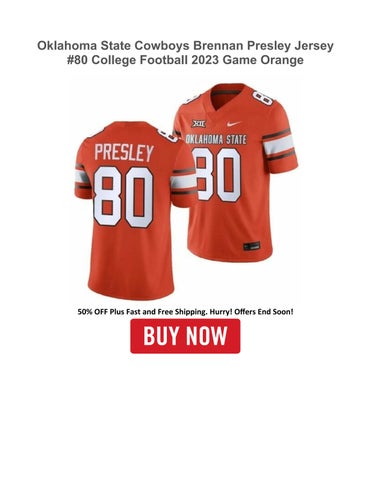Pick the plain orange fabric below back jersey number
This screenshot has height=480, width=371.
click(130, 260)
